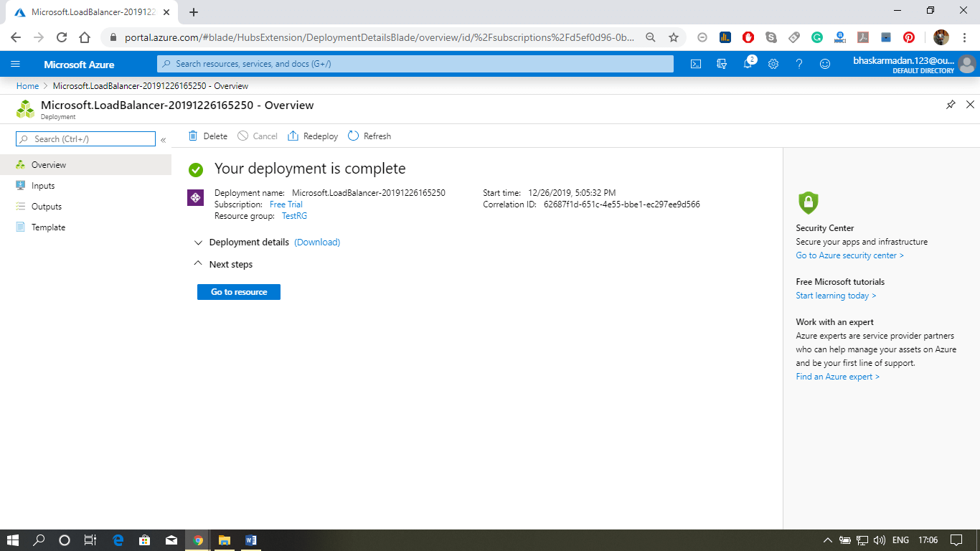Click the volume icon in system tray
Screen dimensions: 980x551
coord(880,540)
